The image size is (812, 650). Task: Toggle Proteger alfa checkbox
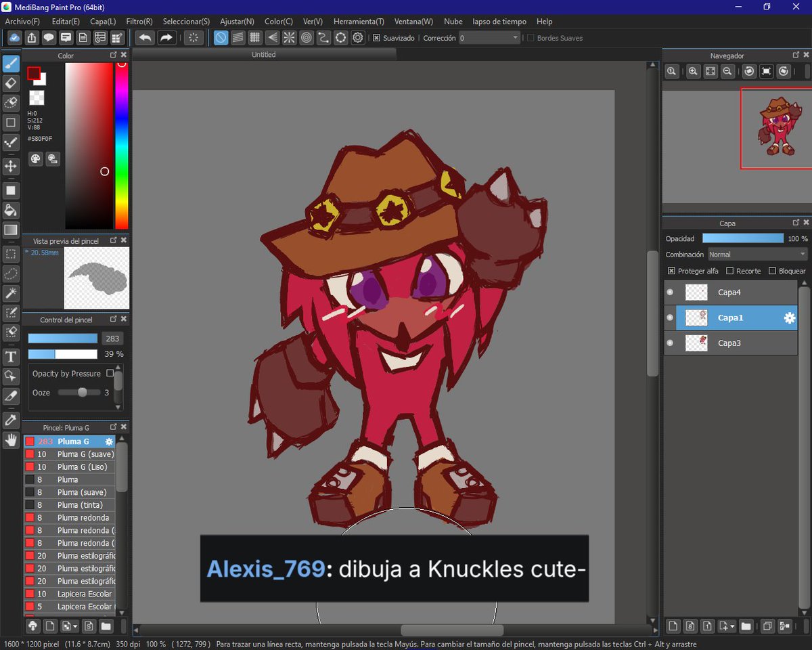click(671, 271)
